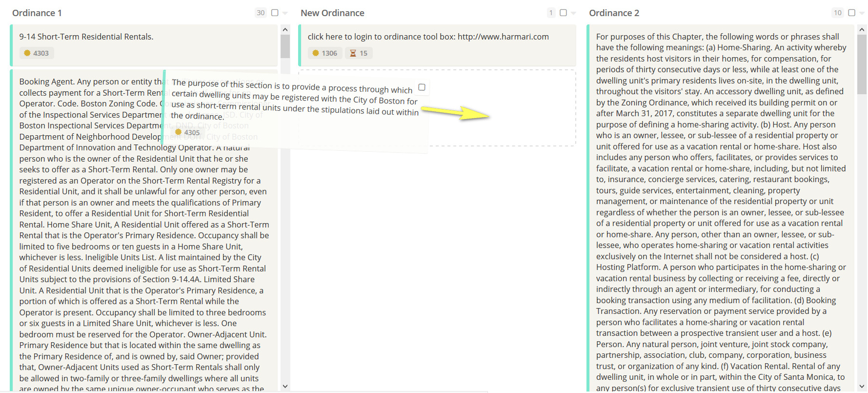Click the hourglass 15 badge on login card
Screen dimensions: 868x393
pyautogui.click(x=359, y=53)
